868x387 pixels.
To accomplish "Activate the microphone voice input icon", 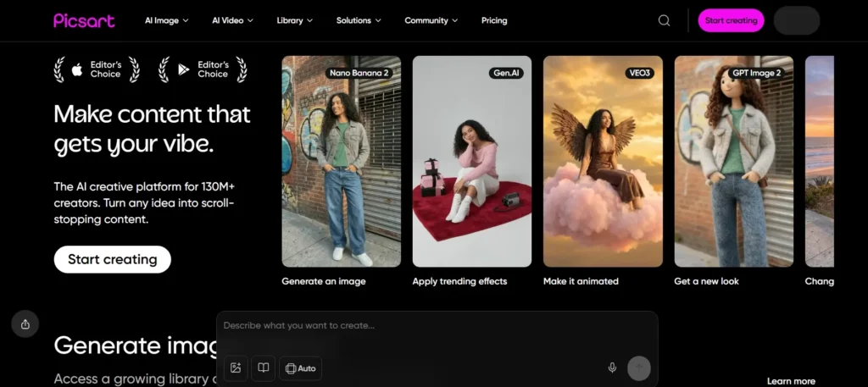I will pyautogui.click(x=612, y=368).
